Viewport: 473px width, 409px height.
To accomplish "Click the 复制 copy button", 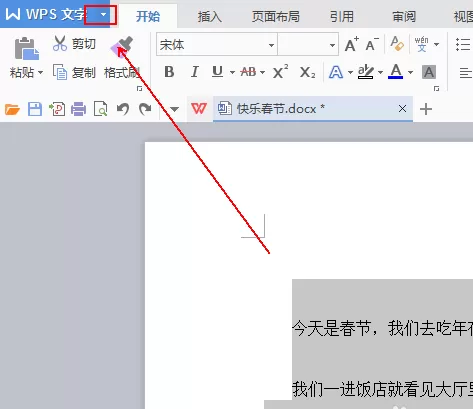I will coord(74,72).
